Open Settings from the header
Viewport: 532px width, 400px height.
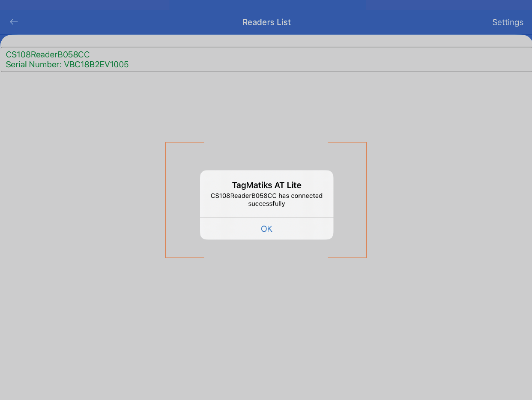[x=508, y=22]
